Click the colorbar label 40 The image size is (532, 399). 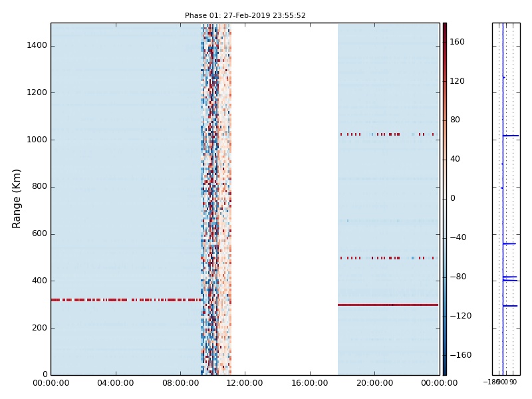pos(455,159)
